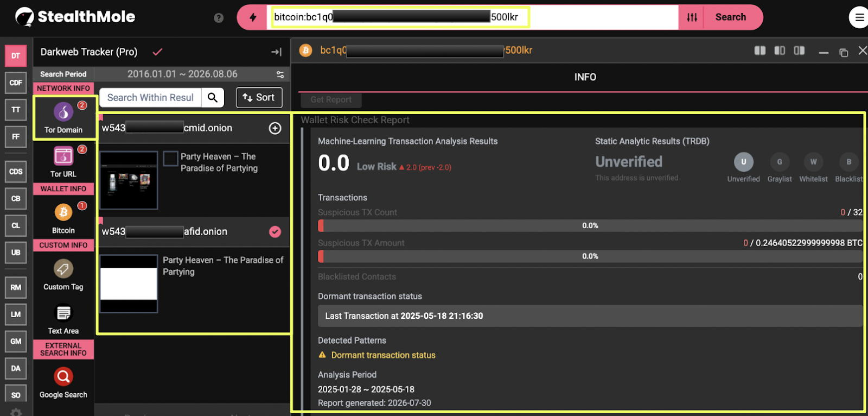Open the CDS module icon

click(16, 172)
